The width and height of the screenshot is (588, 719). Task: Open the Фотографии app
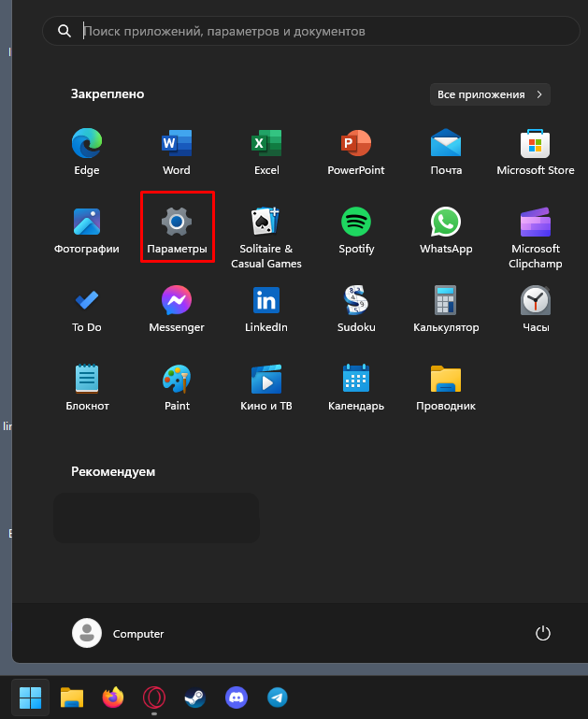tap(87, 232)
